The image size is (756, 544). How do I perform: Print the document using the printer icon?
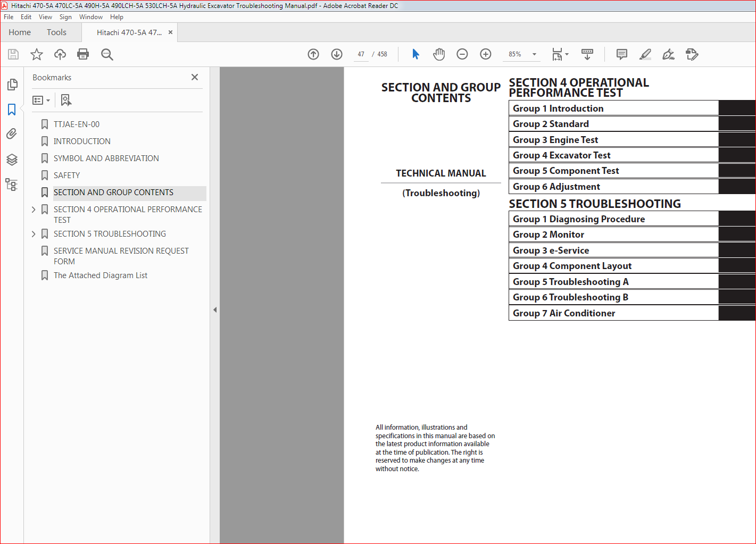[83, 54]
